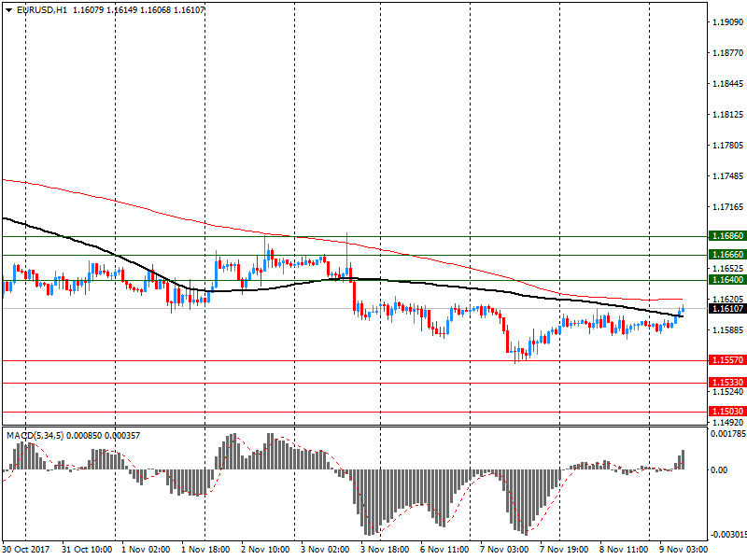Click the MACD zero level 0.00 label
This screenshot has height=560, width=747.
pyautogui.click(x=719, y=470)
